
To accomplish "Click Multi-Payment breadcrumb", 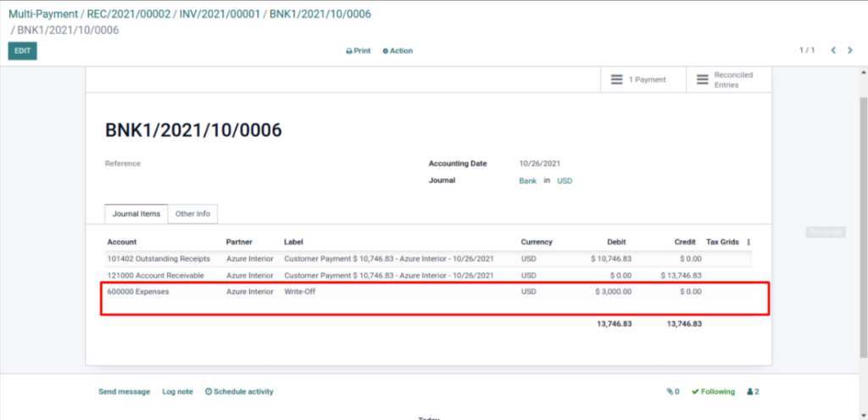I will point(43,14).
